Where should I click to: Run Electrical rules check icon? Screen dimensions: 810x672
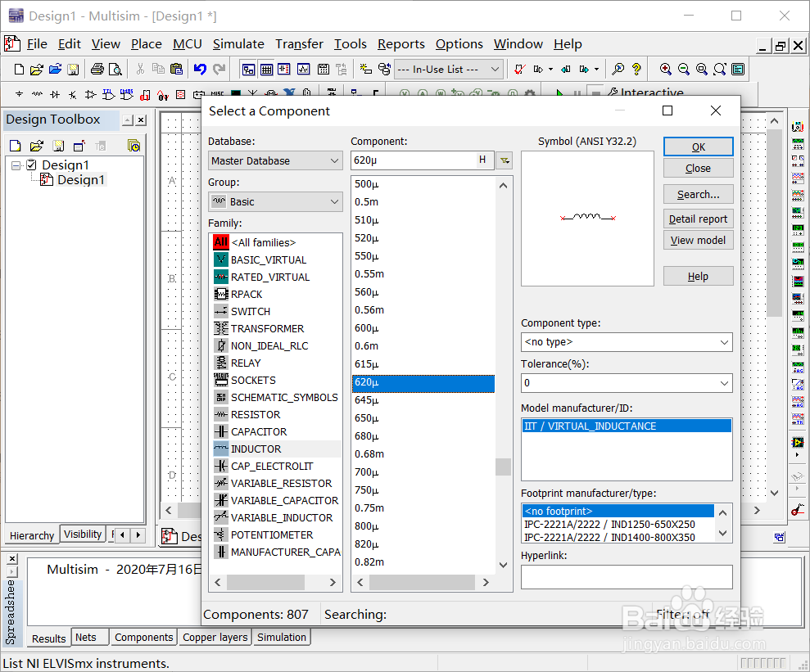tap(520, 69)
